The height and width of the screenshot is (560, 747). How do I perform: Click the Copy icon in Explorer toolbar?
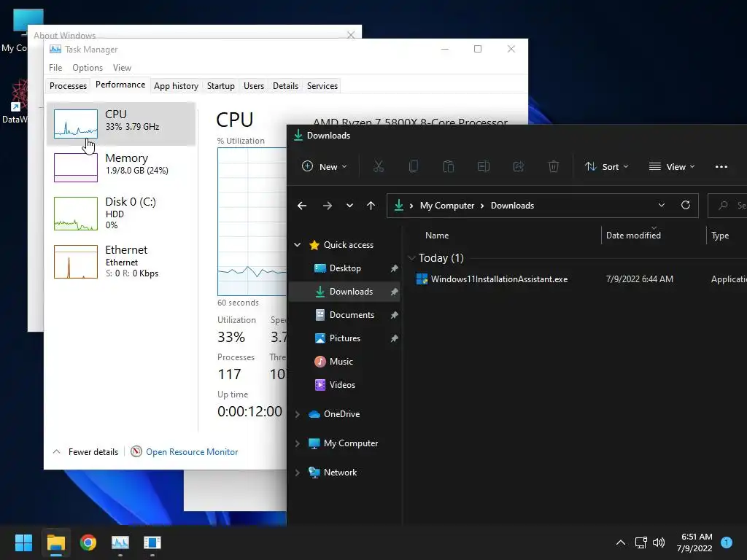pyautogui.click(x=414, y=166)
